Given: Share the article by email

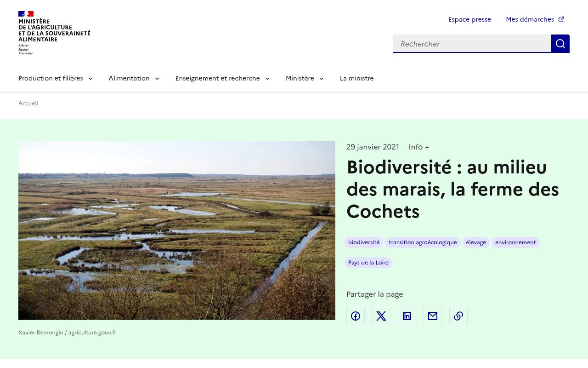Looking at the screenshot, I should [433, 316].
